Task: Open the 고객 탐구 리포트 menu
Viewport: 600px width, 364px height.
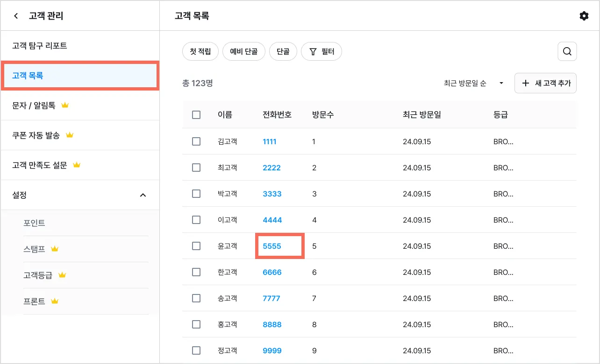Action: click(40, 46)
